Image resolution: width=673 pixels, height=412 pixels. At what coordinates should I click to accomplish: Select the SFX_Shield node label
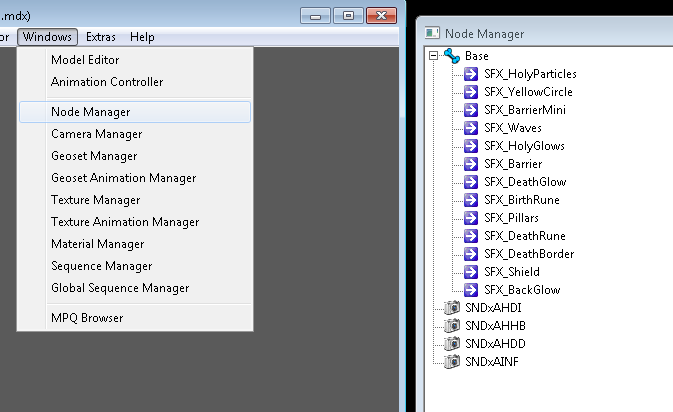point(512,272)
